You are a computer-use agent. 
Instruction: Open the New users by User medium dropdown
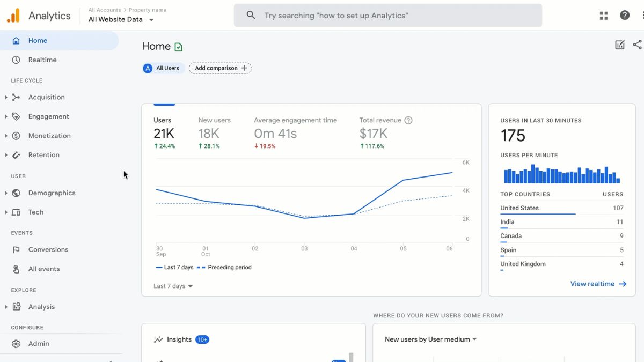point(430,339)
